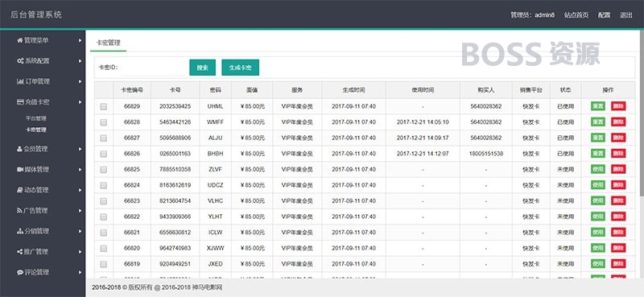644x297 pixels.
Task: Click 重置 for card 66829
Action: (598, 106)
